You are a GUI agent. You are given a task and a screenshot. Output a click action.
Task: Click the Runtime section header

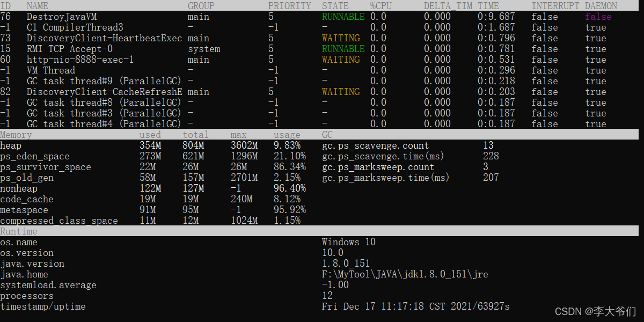(18, 231)
